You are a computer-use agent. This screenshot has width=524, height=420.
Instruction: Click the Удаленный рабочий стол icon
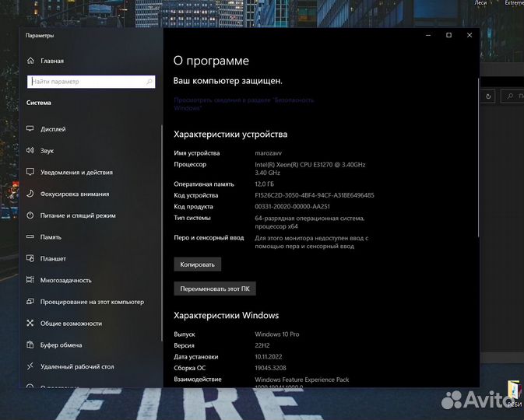click(x=30, y=366)
